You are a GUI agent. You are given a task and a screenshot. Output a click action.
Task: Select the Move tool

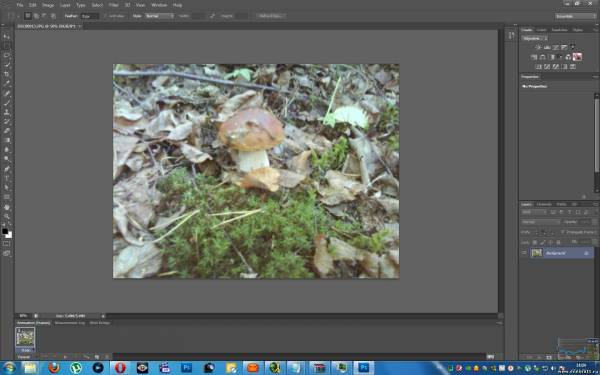tap(7, 36)
